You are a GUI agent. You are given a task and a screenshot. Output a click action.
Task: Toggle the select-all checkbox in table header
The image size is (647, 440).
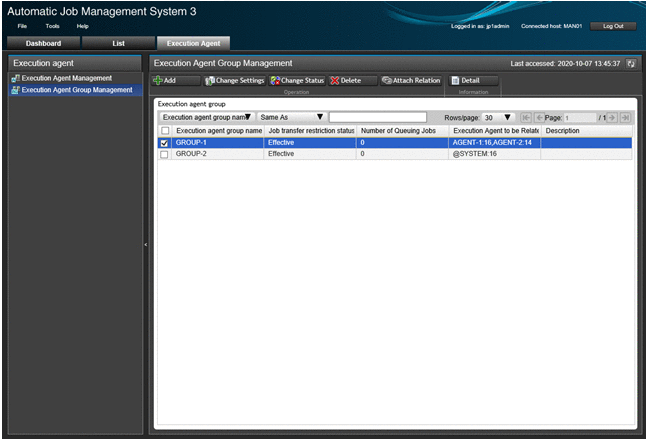[165, 131]
